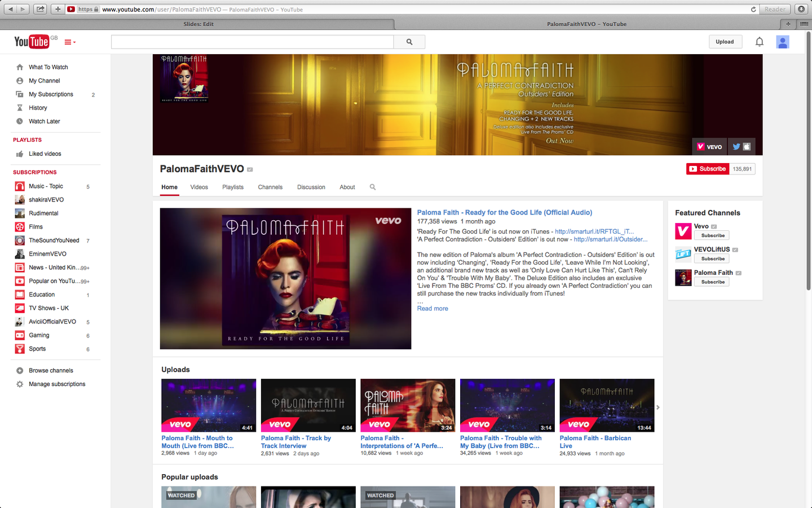The height and width of the screenshot is (508, 812).
Task: Open Mouth to Mouth video thumbnail
Action: 209,405
